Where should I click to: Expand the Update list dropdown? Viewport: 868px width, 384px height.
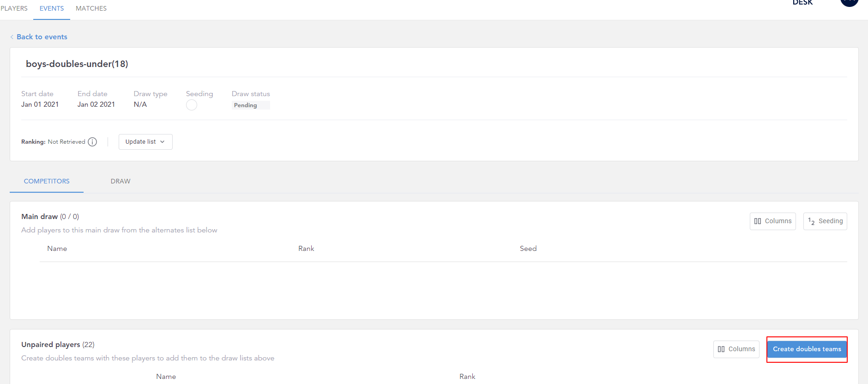click(145, 142)
